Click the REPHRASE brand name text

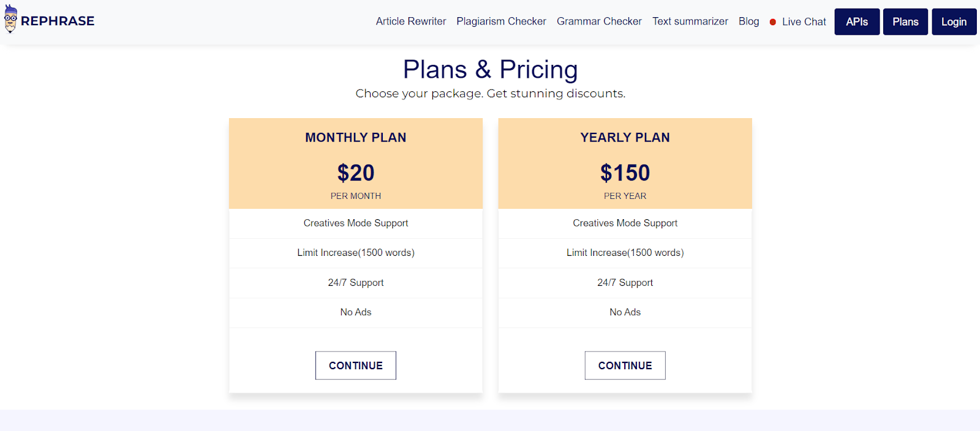58,21
